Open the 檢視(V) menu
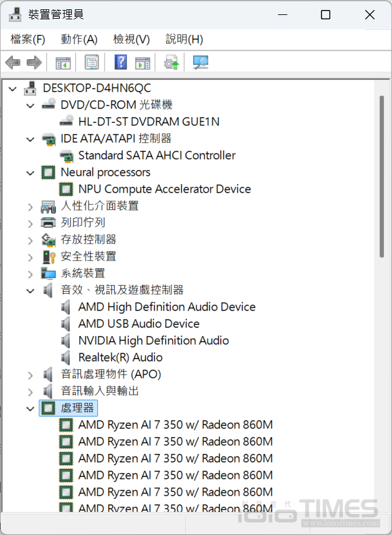Screen dimensions: 392x535 [131, 39]
